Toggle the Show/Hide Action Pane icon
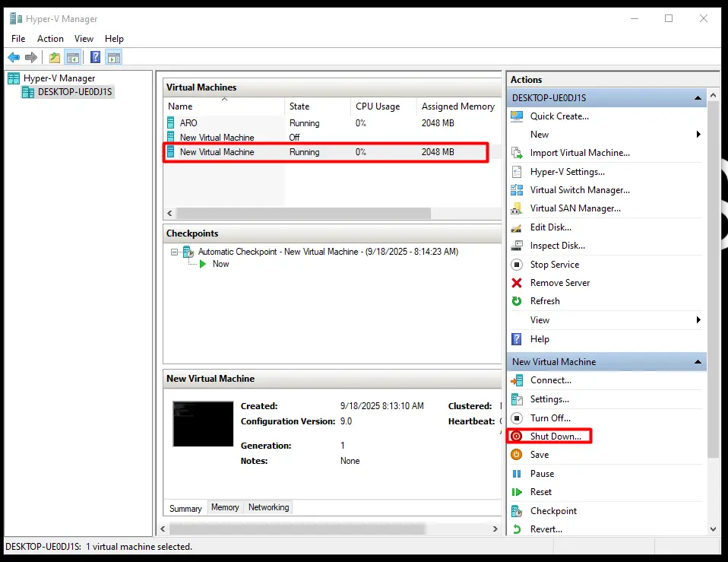Image resolution: width=728 pixels, height=562 pixels. point(114,58)
